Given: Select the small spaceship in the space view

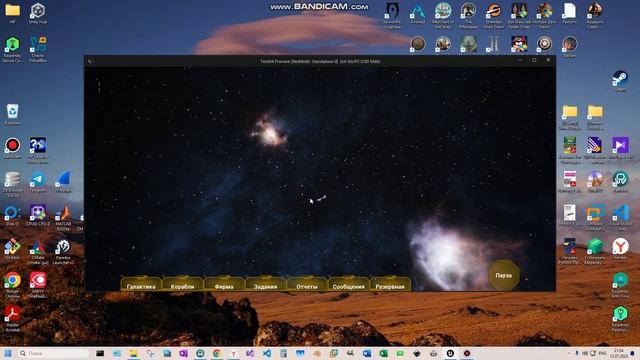Looking at the screenshot, I should [x=322, y=198].
